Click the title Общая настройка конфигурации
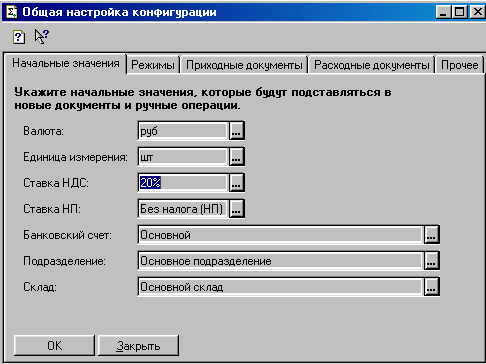Image resolution: width=486 pixels, height=364 pixels. pos(119,12)
